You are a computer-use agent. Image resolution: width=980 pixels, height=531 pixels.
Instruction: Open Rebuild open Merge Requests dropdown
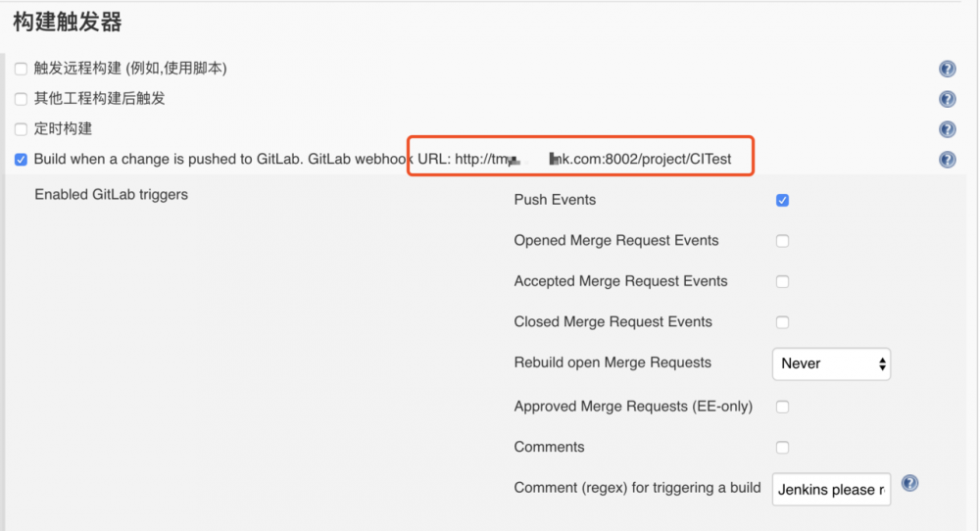831,363
